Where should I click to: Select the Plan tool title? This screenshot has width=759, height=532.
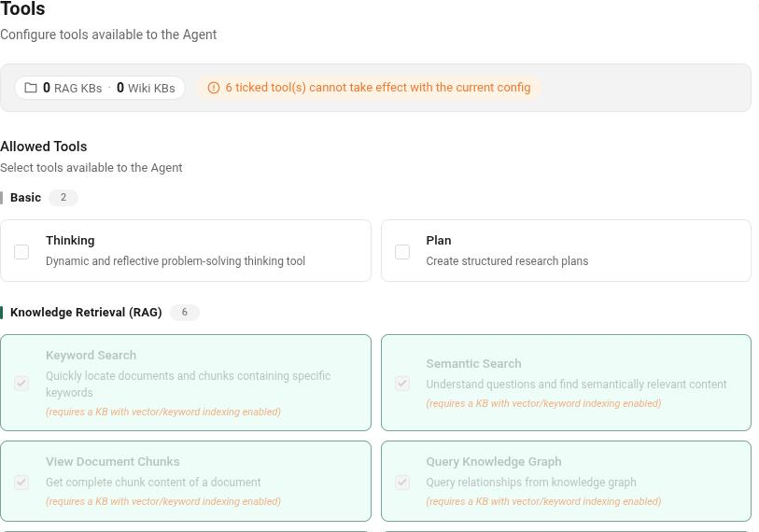click(439, 241)
